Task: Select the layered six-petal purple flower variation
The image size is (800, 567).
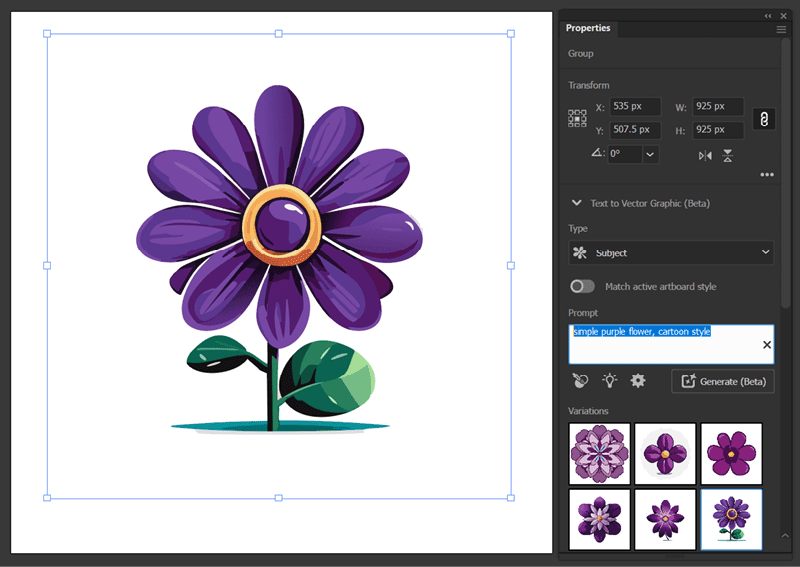Action: [599, 520]
